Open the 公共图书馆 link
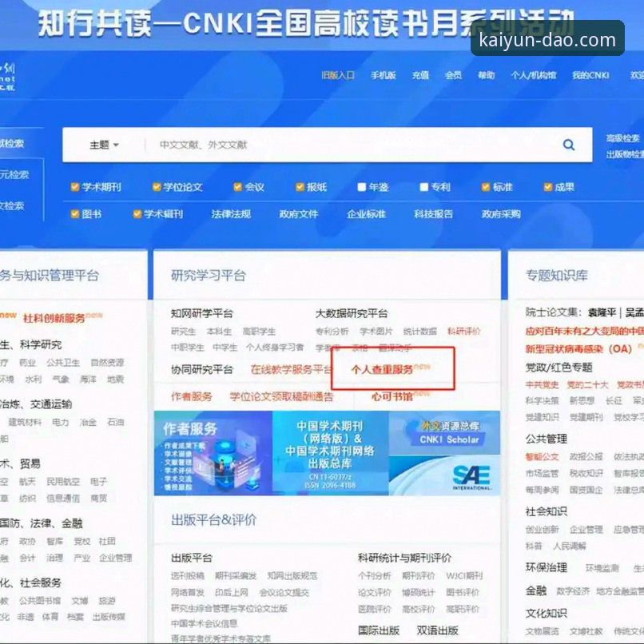This screenshot has width=644, height=644. 40,601
